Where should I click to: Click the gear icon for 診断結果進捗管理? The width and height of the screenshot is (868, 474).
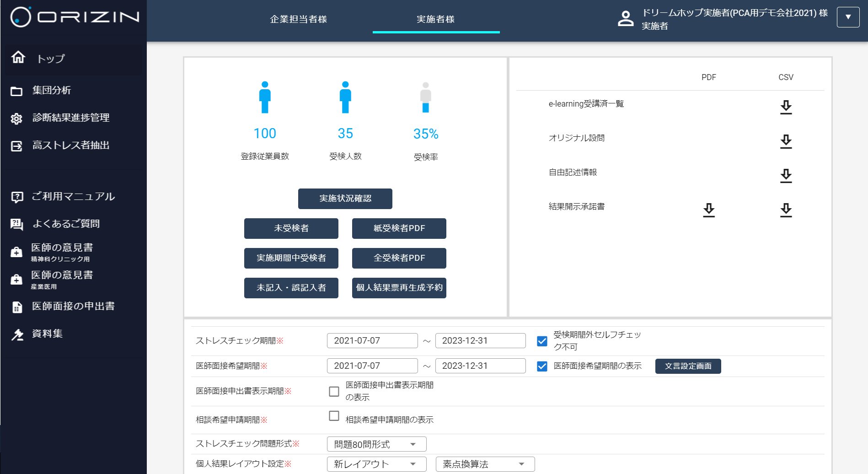click(x=16, y=118)
